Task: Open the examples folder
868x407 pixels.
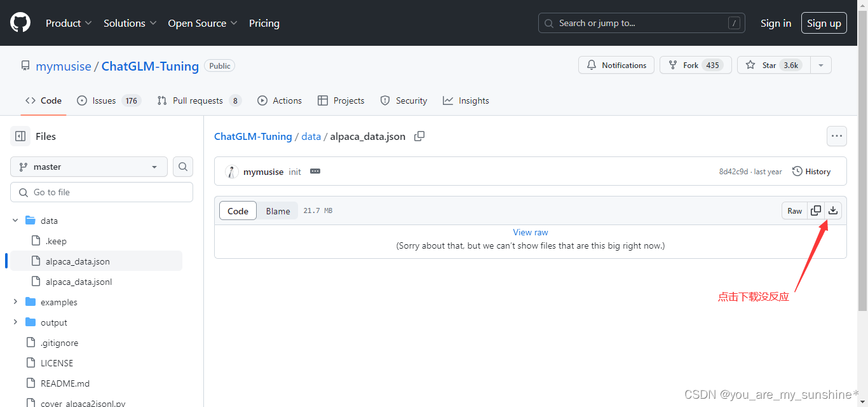Action: tap(59, 302)
